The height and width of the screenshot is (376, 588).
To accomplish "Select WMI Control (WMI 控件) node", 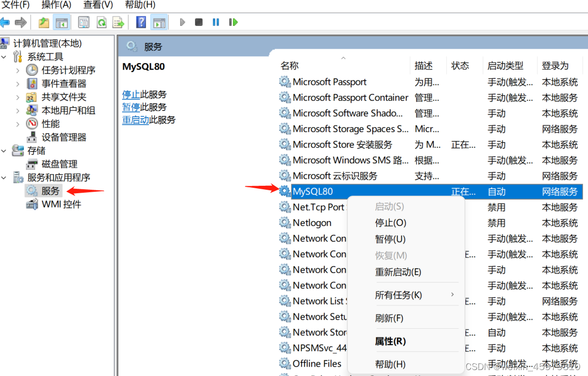I will point(61,205).
